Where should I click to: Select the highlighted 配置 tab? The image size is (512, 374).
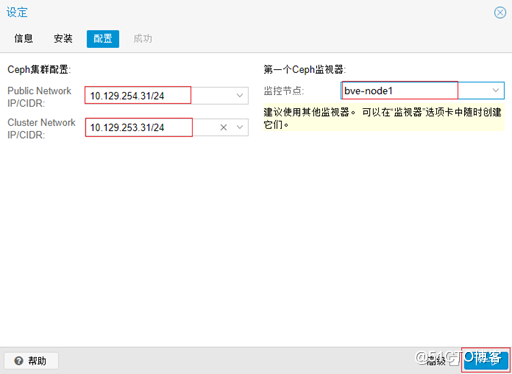[103, 39]
